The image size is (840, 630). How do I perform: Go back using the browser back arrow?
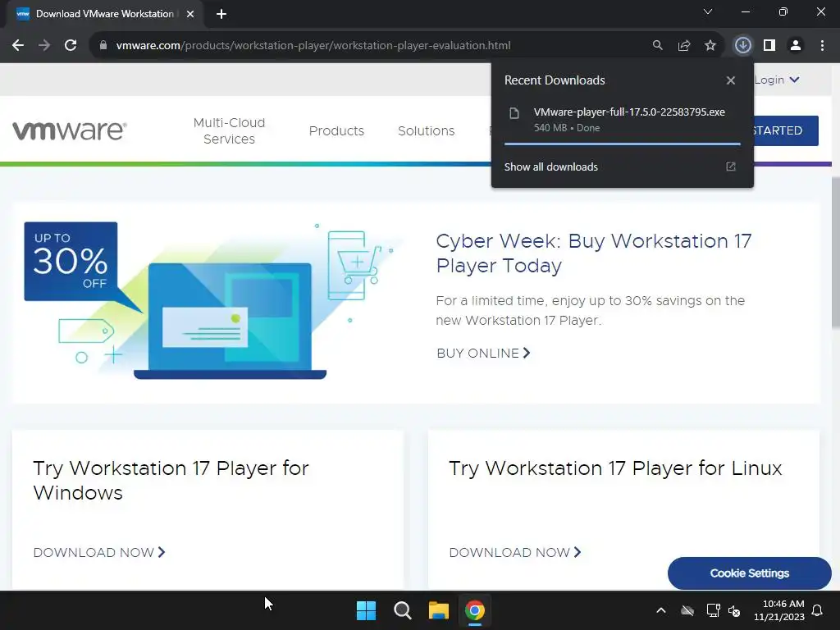click(x=18, y=46)
